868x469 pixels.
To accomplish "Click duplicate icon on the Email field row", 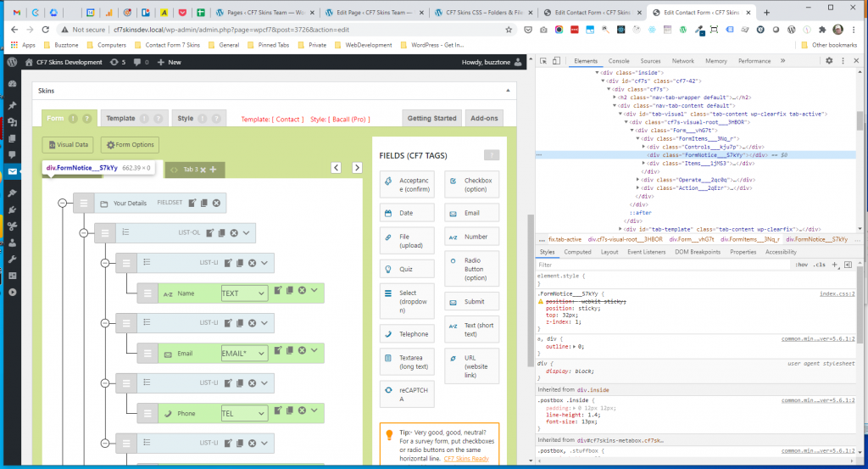I will pos(289,352).
